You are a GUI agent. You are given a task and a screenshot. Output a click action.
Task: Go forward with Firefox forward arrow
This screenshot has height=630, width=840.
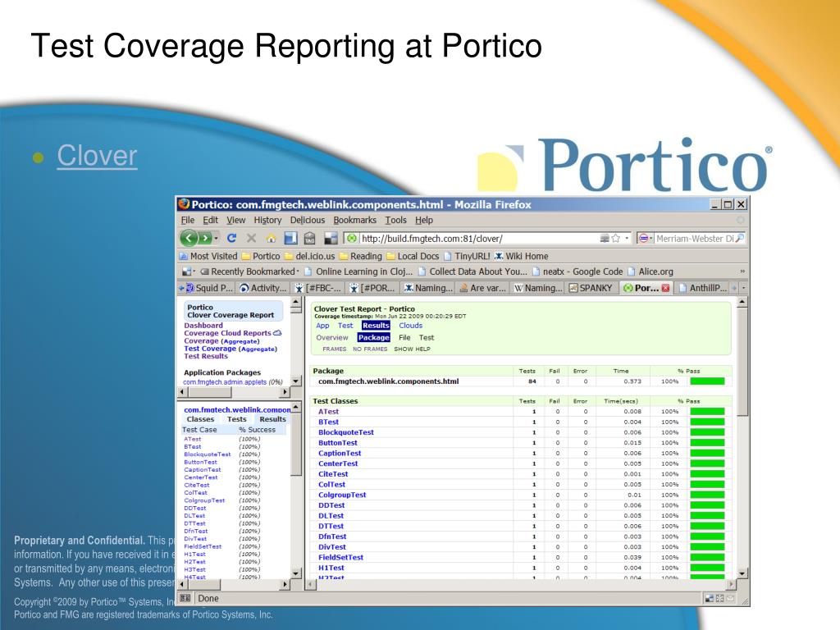pyautogui.click(x=205, y=238)
